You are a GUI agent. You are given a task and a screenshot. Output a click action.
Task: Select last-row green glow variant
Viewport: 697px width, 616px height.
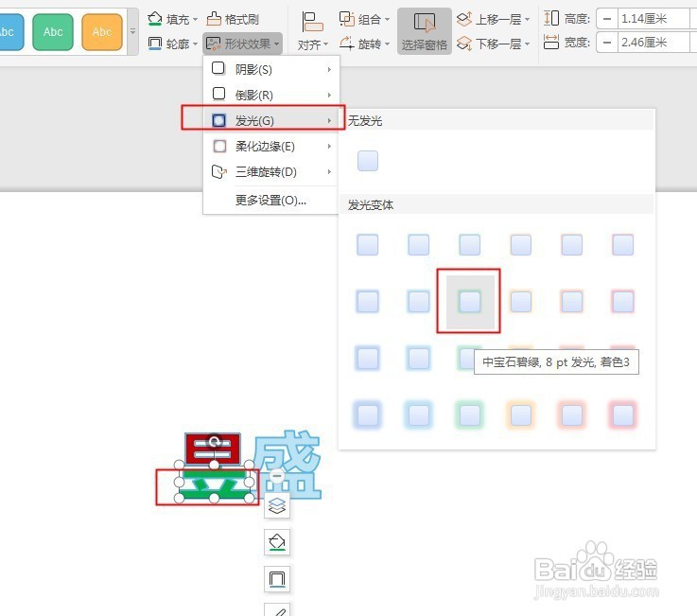tap(470, 415)
